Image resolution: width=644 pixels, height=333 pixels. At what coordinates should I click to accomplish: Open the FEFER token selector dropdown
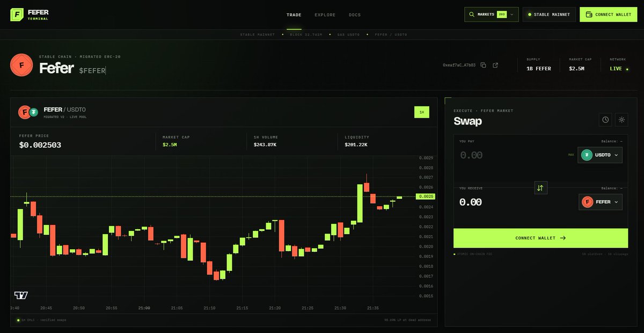(601, 202)
